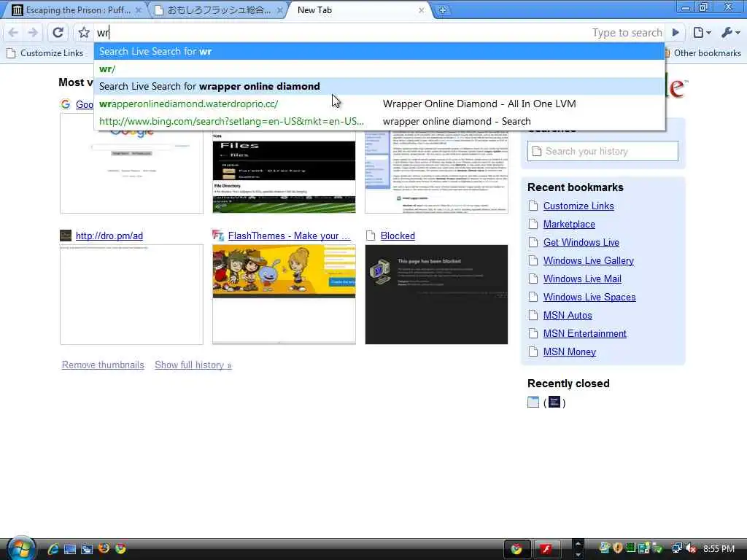Open Windows Live Mail bookmark
This screenshot has height=560, width=747.
pyautogui.click(x=582, y=279)
